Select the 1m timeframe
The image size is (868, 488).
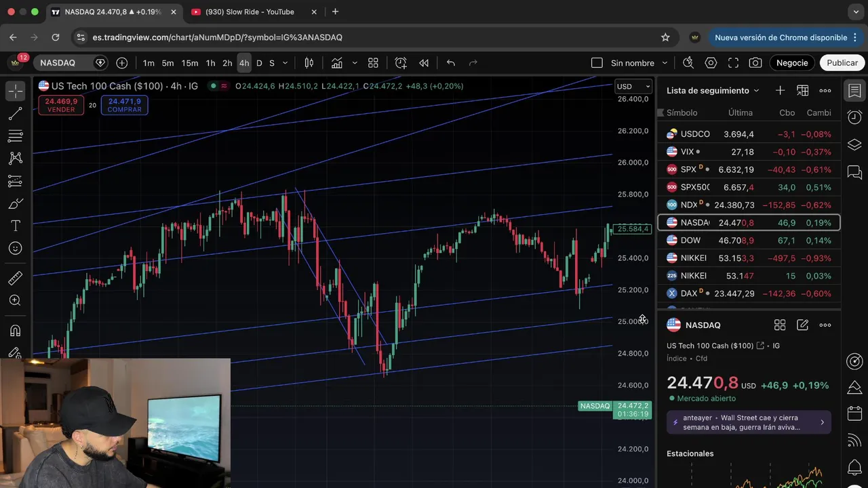point(149,63)
